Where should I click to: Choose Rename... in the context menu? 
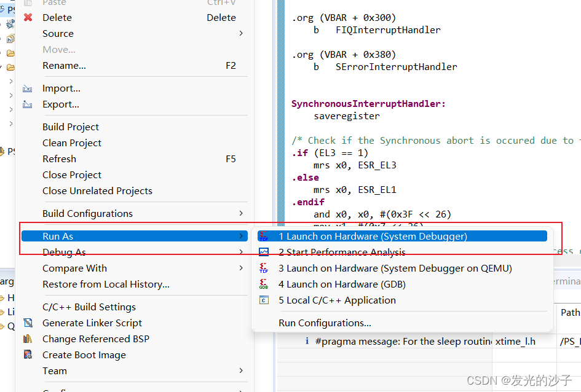135,66
